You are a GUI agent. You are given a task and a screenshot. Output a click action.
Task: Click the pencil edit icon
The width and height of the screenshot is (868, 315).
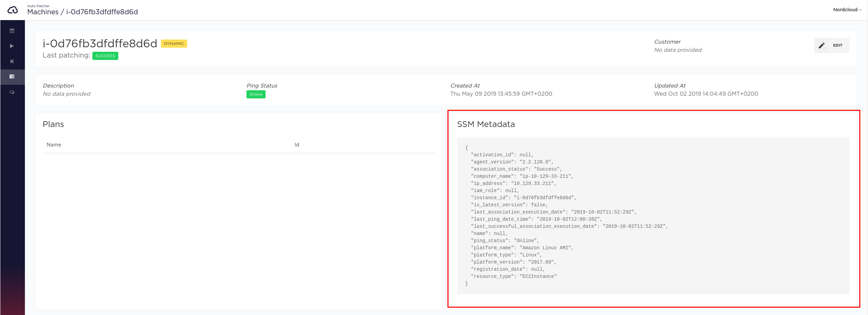[822, 45]
